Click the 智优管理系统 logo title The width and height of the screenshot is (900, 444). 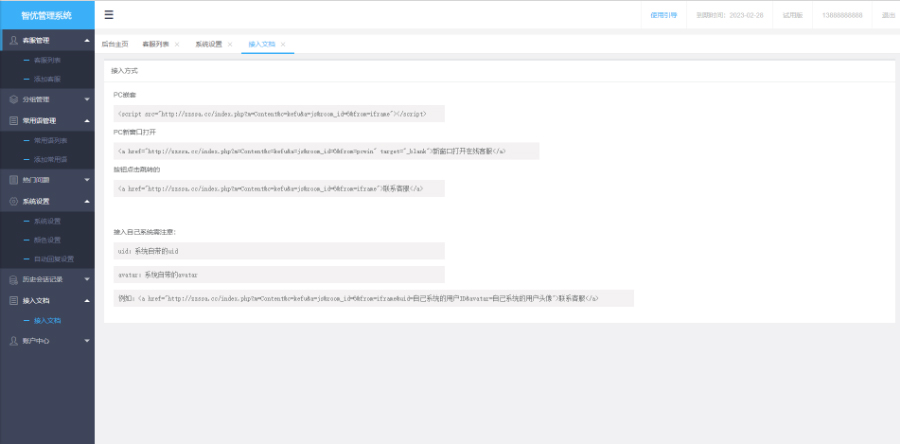[46, 15]
